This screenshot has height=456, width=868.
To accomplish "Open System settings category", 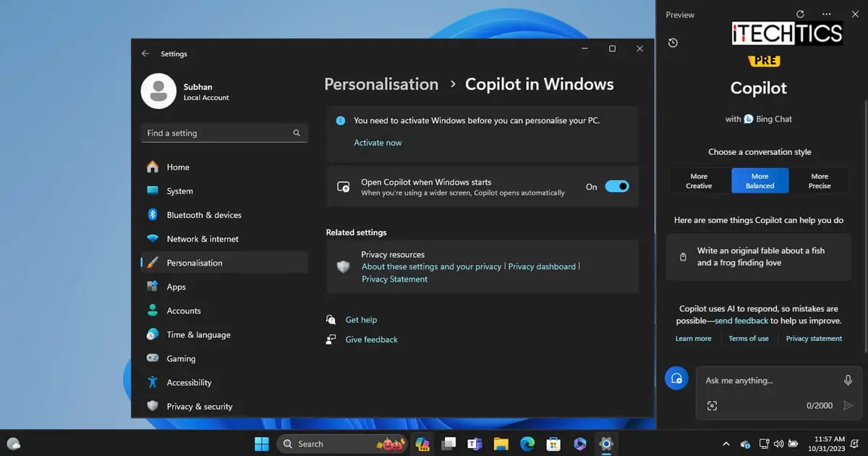I will (224, 191).
